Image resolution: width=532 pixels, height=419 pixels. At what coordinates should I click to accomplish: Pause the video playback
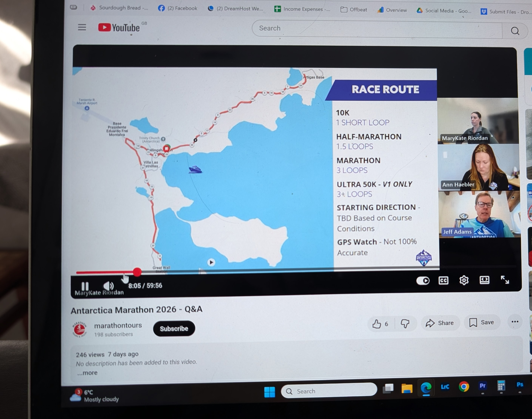pyautogui.click(x=85, y=286)
